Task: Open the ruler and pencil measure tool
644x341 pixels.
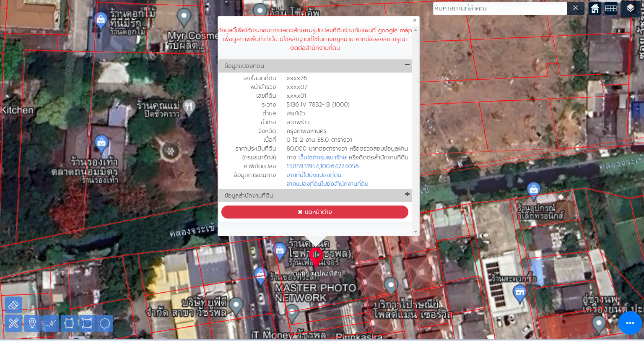Action: pos(13,323)
